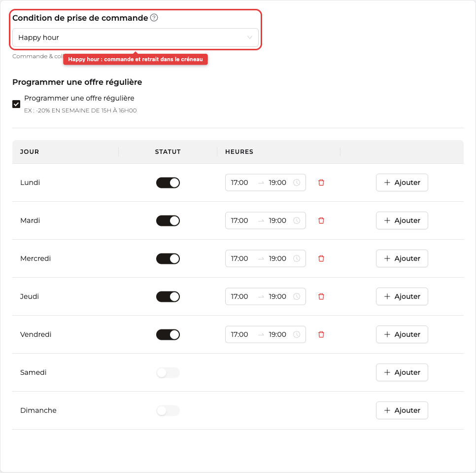476x473 pixels.
Task: Switch off the Jeudi toggle
Action: pyautogui.click(x=168, y=296)
